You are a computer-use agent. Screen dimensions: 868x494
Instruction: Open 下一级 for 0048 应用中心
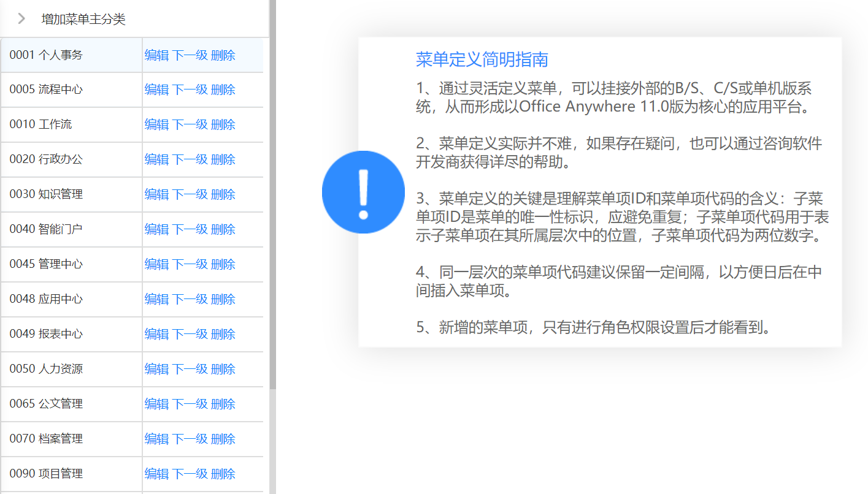(x=190, y=299)
